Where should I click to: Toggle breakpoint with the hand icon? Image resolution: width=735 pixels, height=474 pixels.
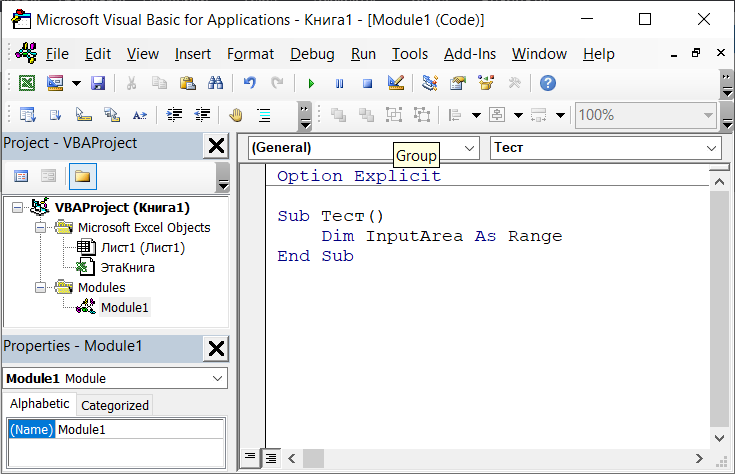tap(236, 115)
